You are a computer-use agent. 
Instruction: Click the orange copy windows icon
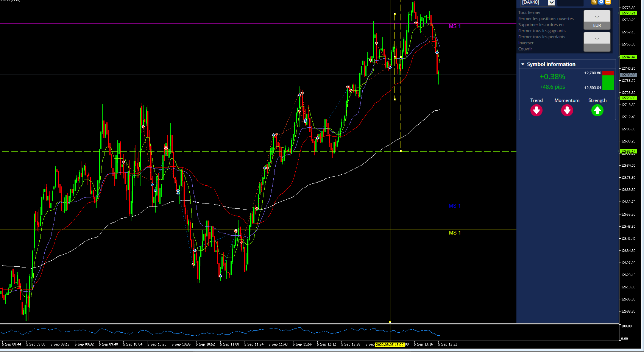[x=594, y=2]
